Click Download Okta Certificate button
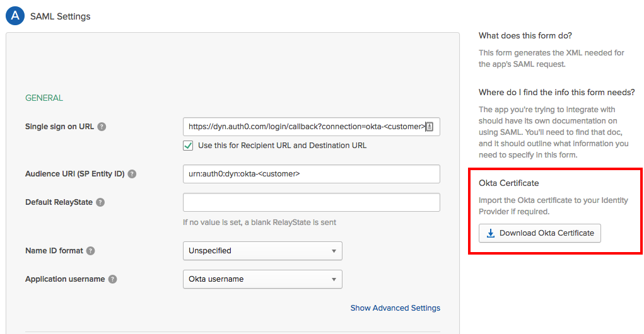Image resolution: width=644 pixels, height=334 pixels. 540,233
